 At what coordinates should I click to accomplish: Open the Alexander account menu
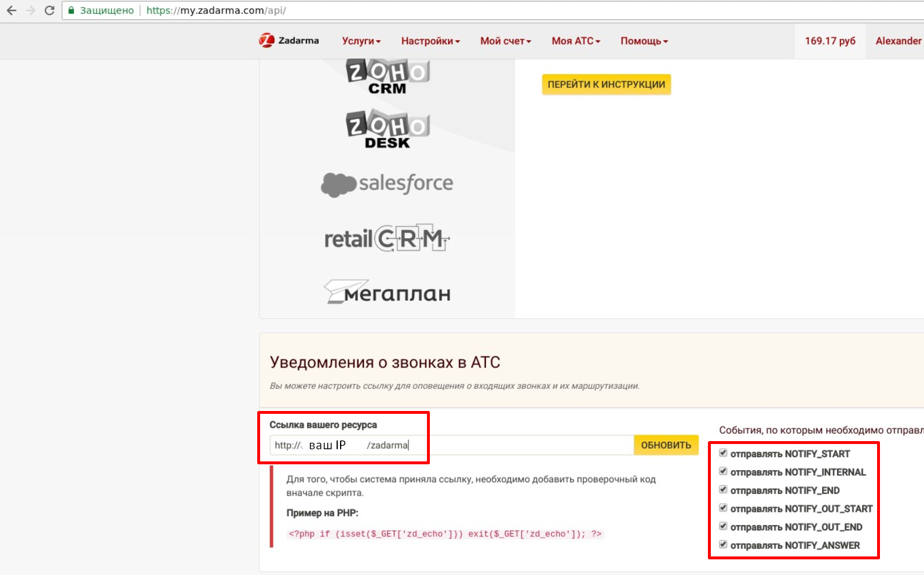click(899, 41)
